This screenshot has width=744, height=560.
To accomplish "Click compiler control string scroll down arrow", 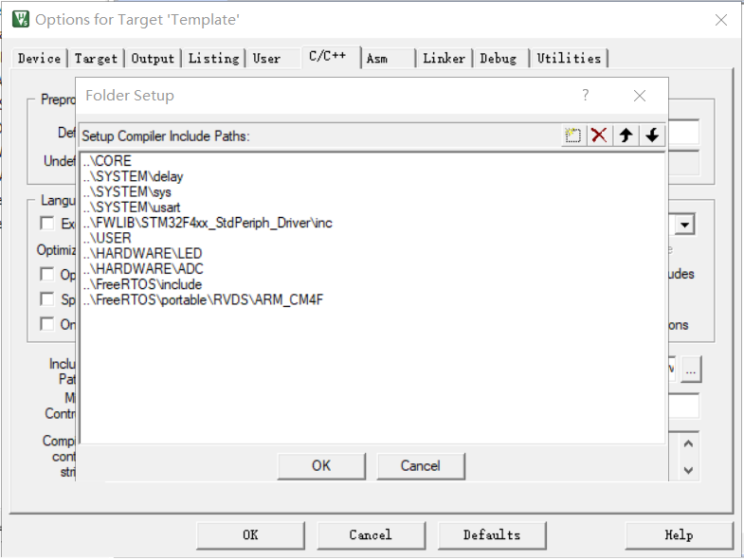I will [688, 470].
